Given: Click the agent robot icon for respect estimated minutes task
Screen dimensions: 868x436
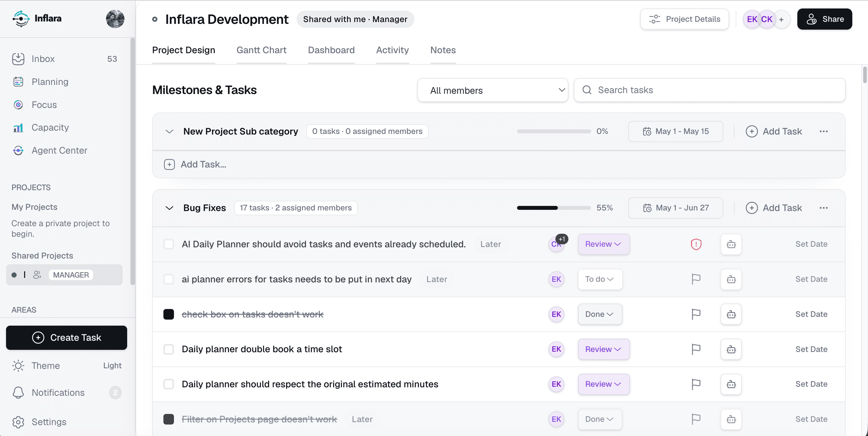Looking at the screenshot, I should 731,384.
